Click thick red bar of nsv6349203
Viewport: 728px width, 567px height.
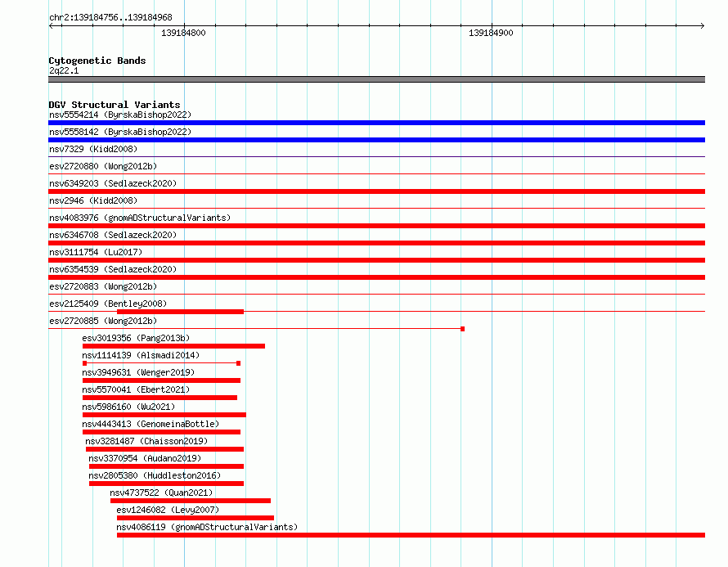[376, 191]
